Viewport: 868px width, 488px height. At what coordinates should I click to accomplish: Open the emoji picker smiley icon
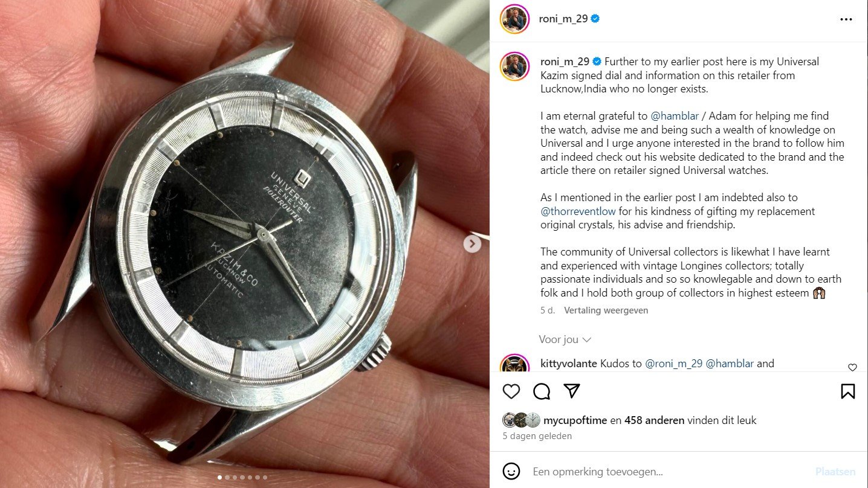(511, 471)
